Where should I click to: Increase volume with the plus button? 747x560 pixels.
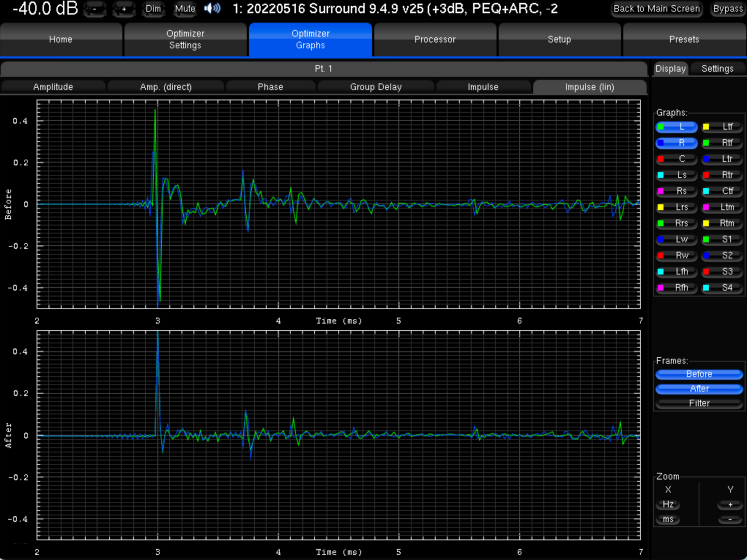(x=124, y=9)
